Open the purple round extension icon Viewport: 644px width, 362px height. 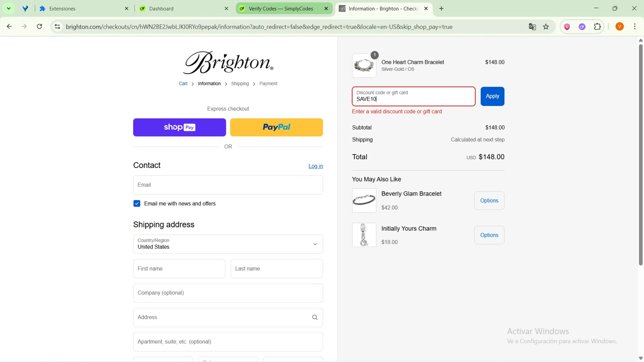(x=582, y=27)
